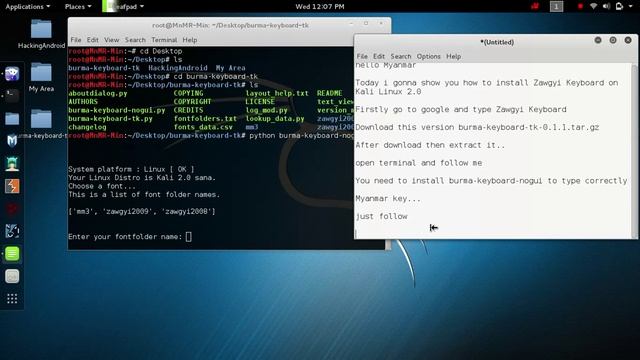Open Iceweasel browser from the dock
Screen dimensions: 640x360
point(12,74)
